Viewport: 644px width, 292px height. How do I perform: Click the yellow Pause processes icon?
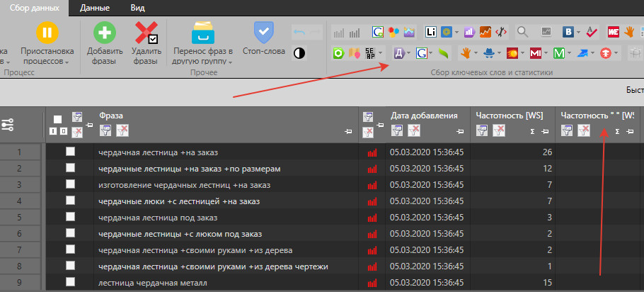(47, 33)
